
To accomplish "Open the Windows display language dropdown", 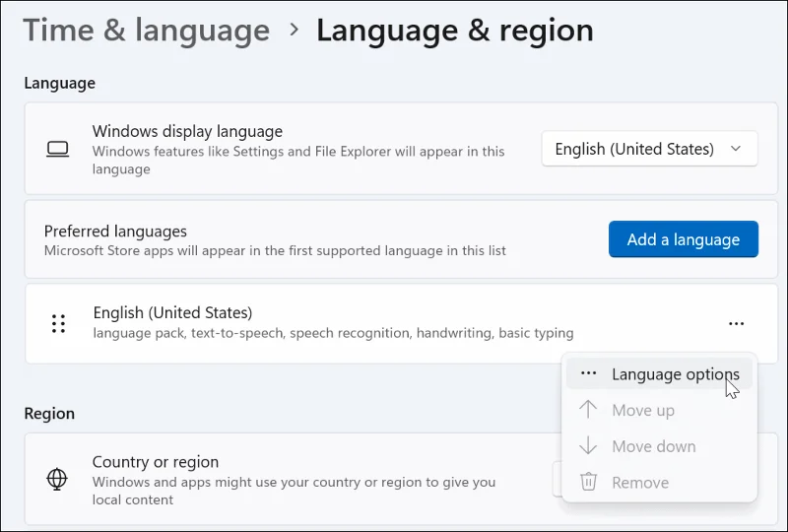I will pyautogui.click(x=649, y=149).
